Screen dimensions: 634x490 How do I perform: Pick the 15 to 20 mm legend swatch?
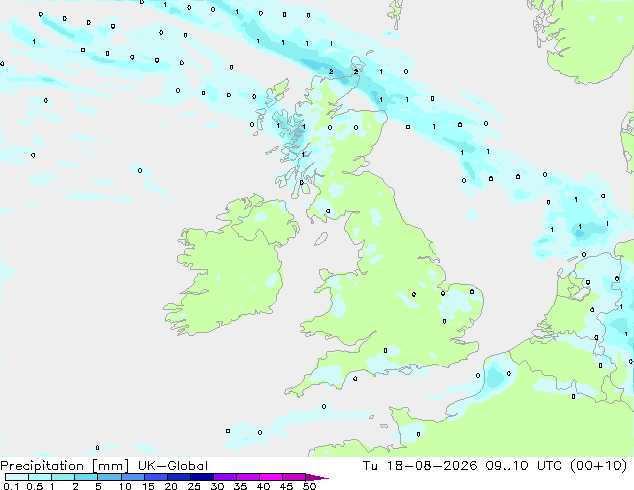pos(155,477)
